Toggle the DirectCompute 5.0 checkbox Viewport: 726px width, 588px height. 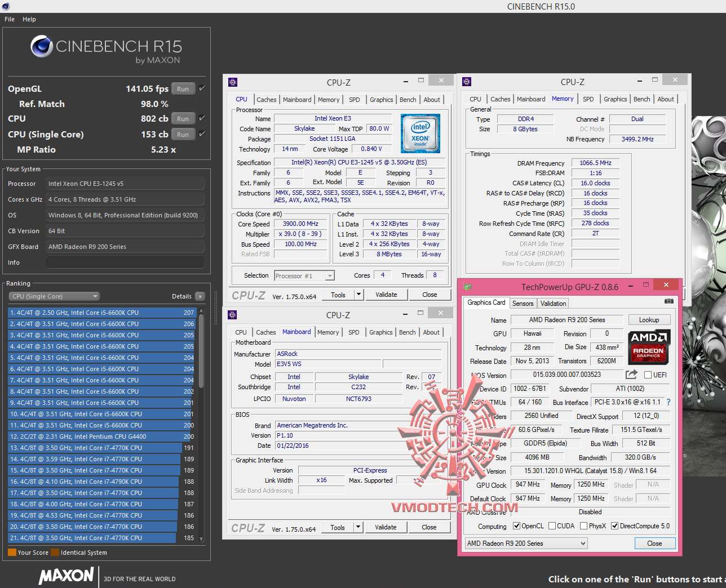coord(615,526)
